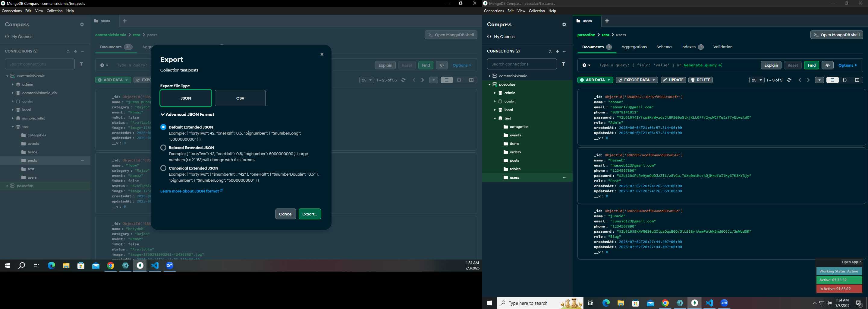
Task: Collapse Advanced JSON Format section
Action: (x=188, y=115)
